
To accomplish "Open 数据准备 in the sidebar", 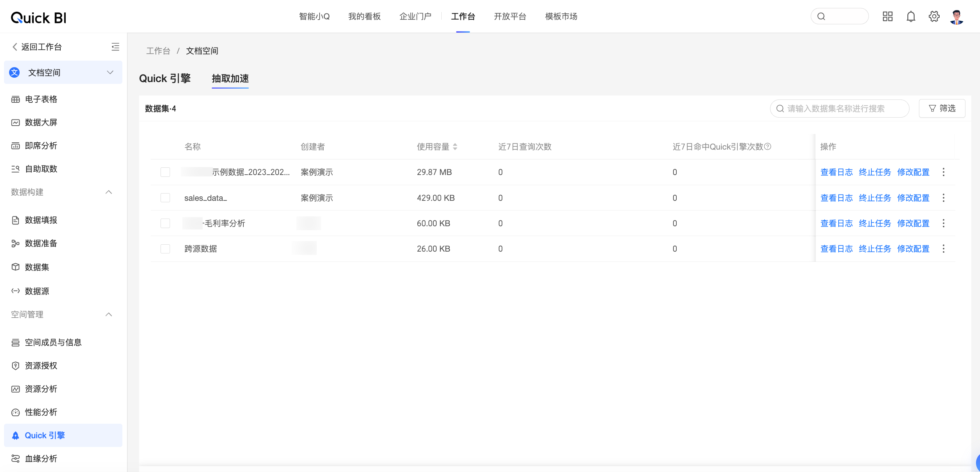I will click(x=63, y=243).
